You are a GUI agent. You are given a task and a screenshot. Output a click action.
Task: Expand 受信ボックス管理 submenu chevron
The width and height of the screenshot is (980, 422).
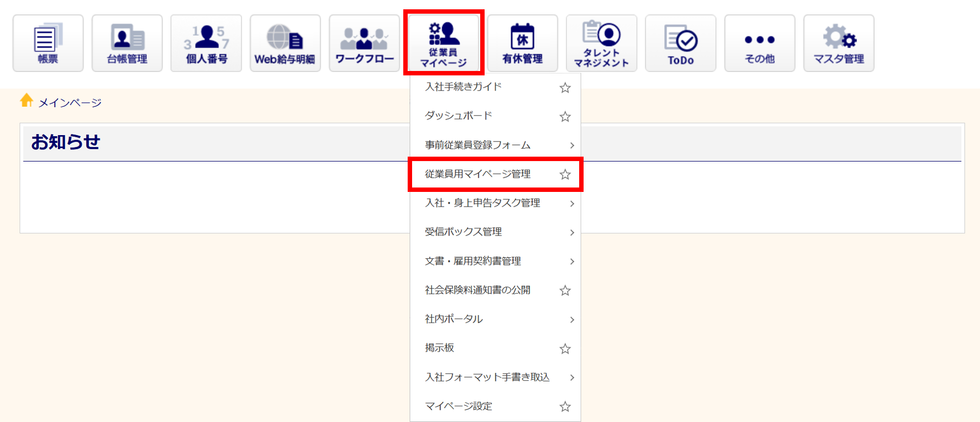[x=572, y=233]
